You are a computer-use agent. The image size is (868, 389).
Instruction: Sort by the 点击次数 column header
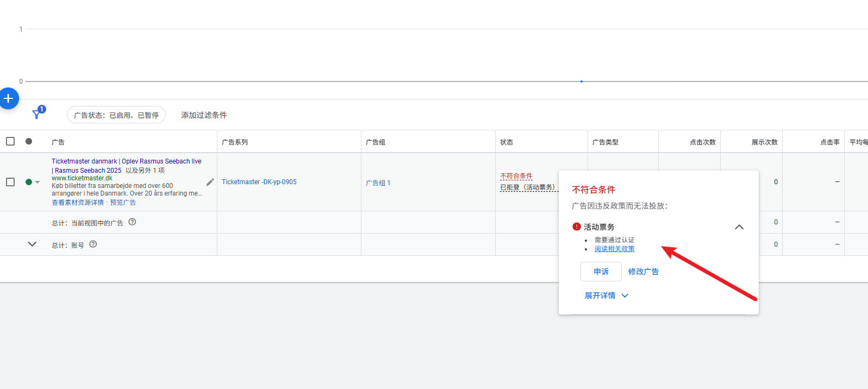point(702,142)
